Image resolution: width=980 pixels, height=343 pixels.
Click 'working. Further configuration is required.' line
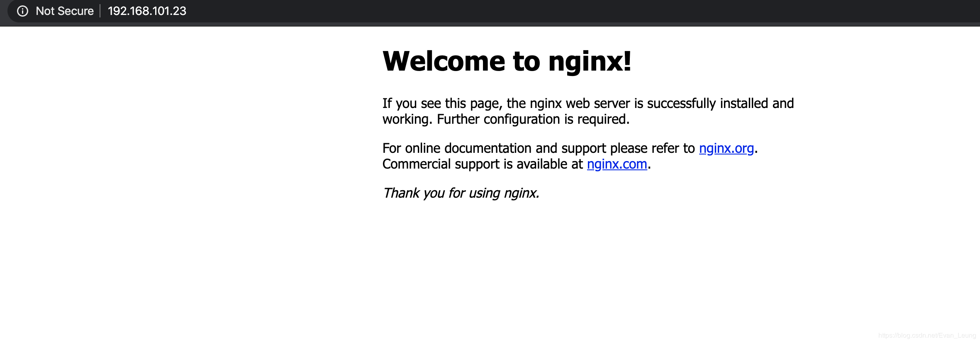506,119
